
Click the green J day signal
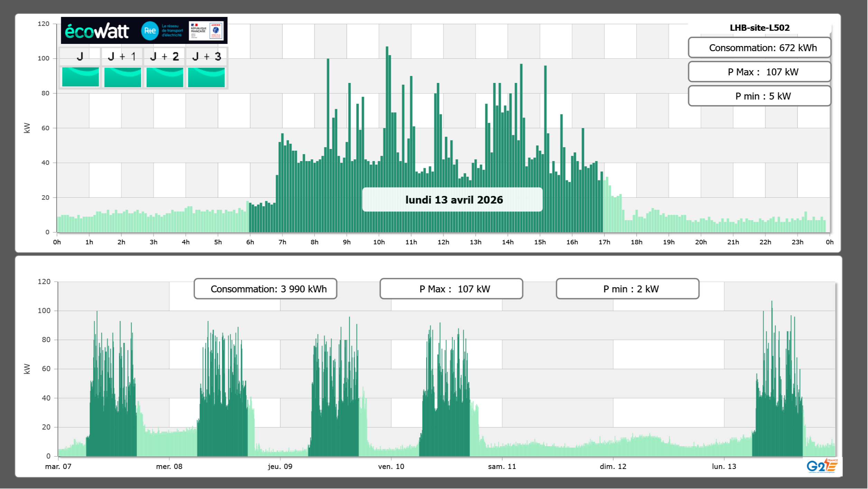click(x=80, y=77)
